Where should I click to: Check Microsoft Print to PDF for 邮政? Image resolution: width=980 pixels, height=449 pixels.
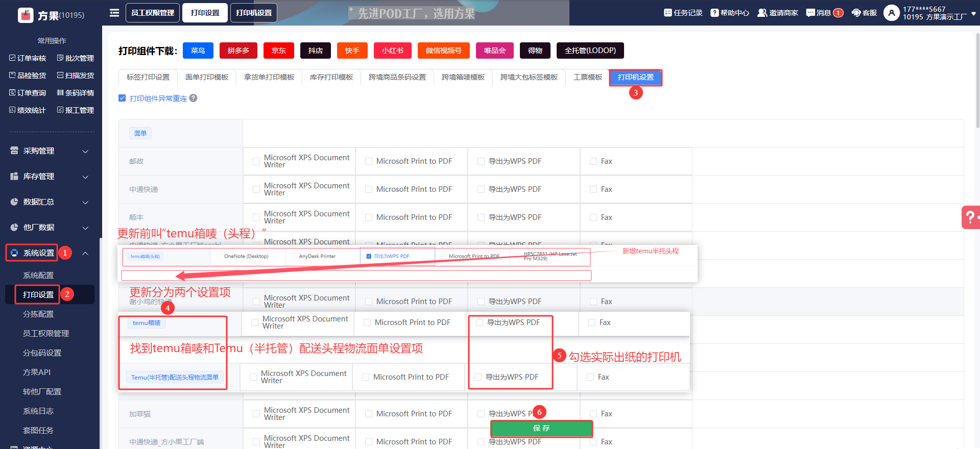click(x=369, y=161)
